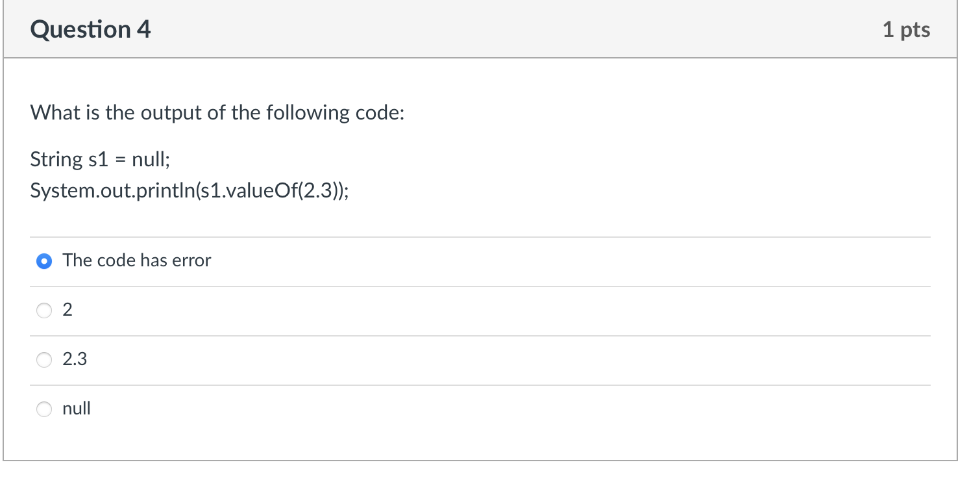The image size is (980, 482).
Task: Click the number 4 in the question heading
Action: [144, 29]
